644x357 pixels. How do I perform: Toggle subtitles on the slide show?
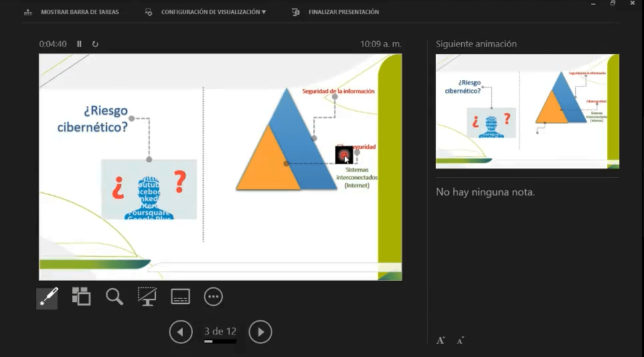181,297
